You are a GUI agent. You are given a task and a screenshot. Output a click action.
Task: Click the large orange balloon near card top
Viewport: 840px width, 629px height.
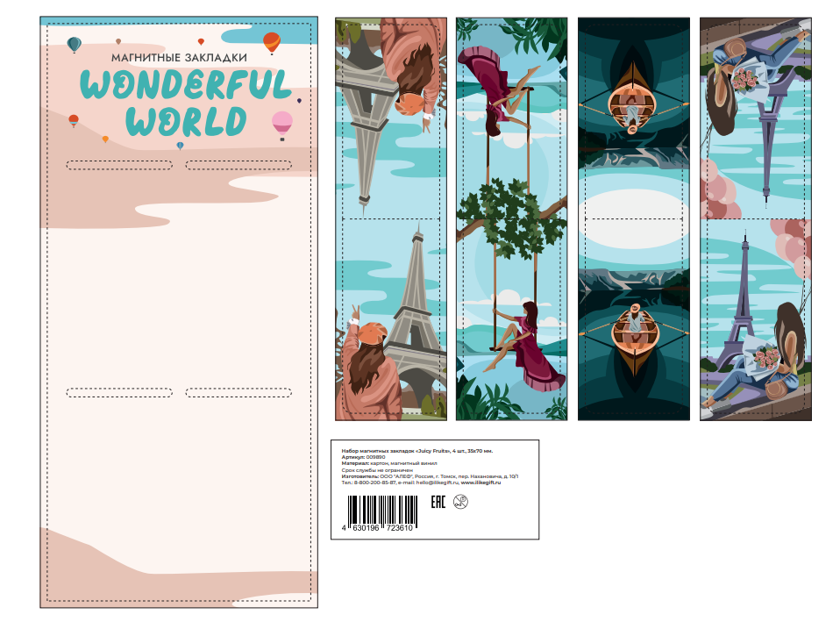[x=272, y=42]
